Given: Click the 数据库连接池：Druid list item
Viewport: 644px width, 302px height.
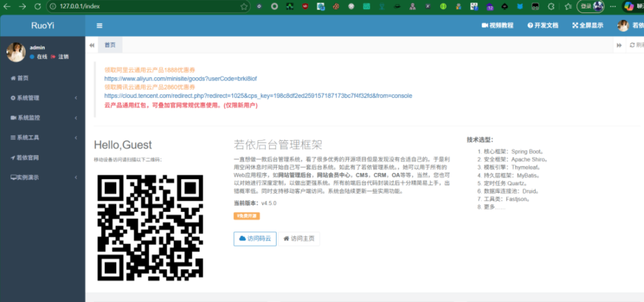Looking at the screenshot, I should pos(510,191).
